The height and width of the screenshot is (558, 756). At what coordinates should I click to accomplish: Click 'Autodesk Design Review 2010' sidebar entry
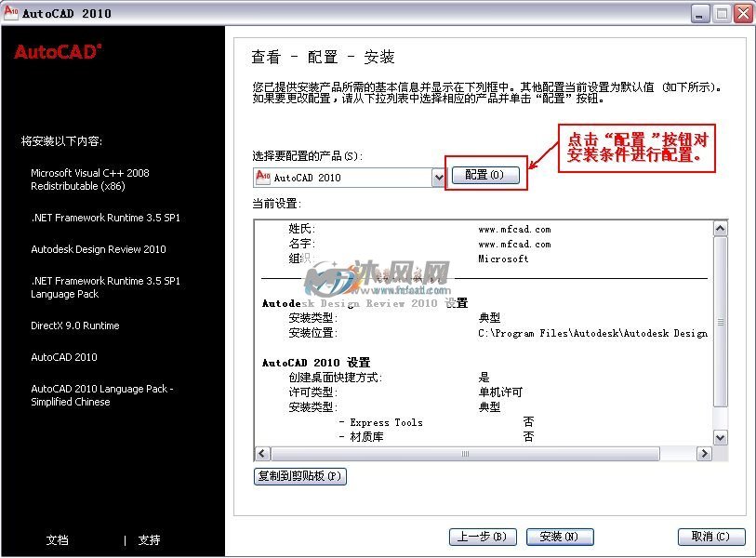(99, 249)
